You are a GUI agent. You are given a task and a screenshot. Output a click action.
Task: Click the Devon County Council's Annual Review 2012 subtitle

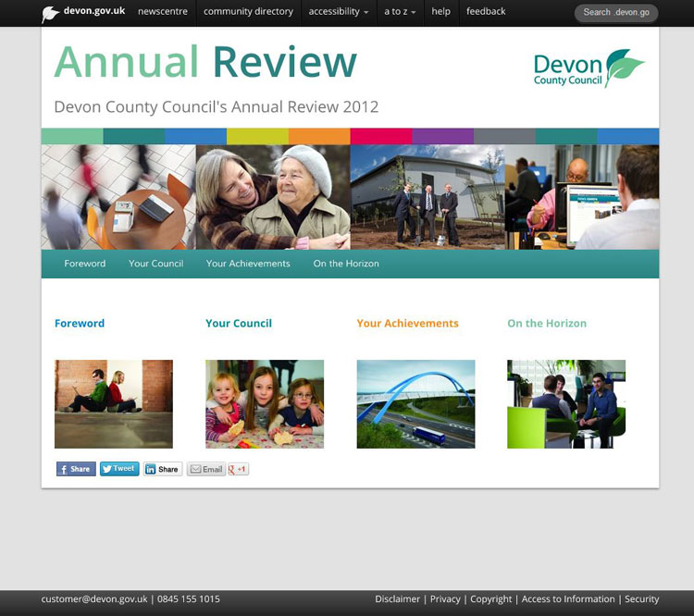pos(217,107)
